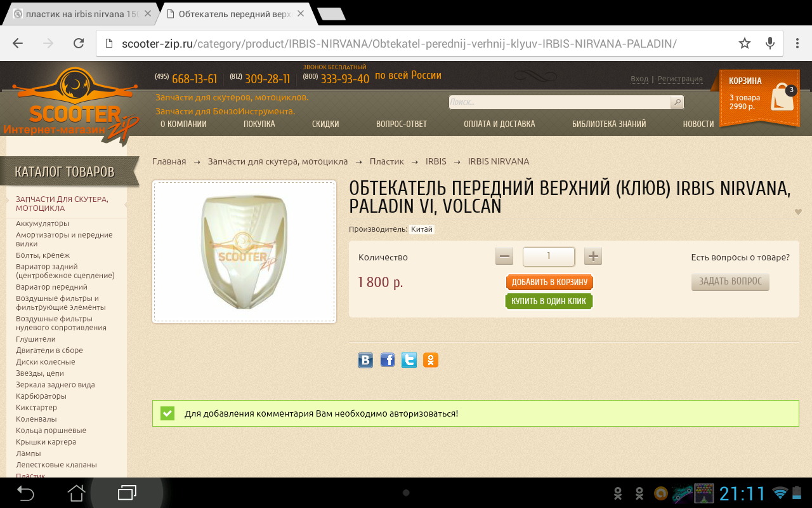Screen dimensions: 812x508
Task: Share the product on Odnoklassniki
Action: [x=431, y=361]
